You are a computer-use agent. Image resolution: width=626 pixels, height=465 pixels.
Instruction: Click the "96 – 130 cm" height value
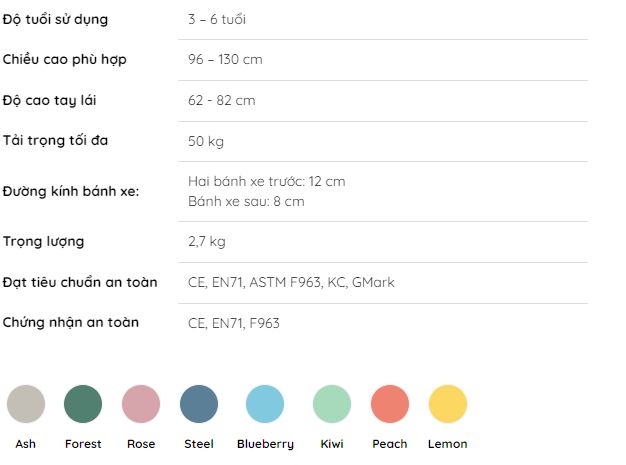tap(225, 60)
